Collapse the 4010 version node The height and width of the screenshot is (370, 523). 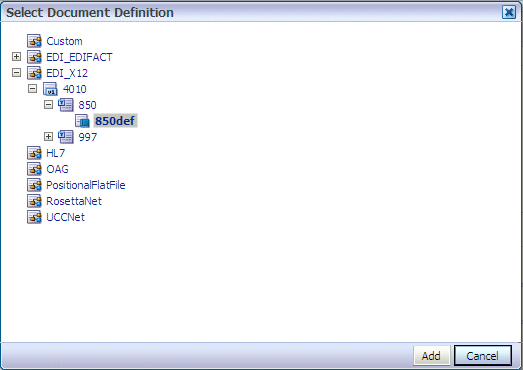pyautogui.click(x=32, y=89)
